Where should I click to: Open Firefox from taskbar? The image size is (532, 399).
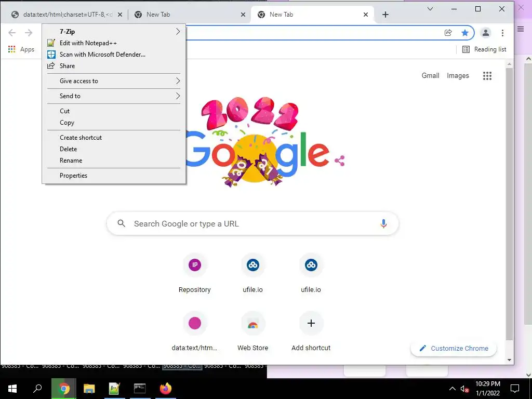[x=166, y=389]
